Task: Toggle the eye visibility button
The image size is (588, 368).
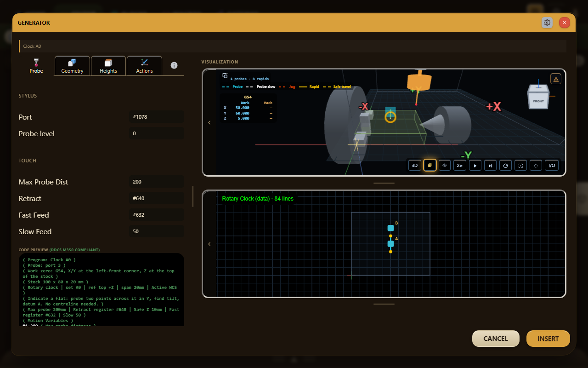Action: click(445, 165)
